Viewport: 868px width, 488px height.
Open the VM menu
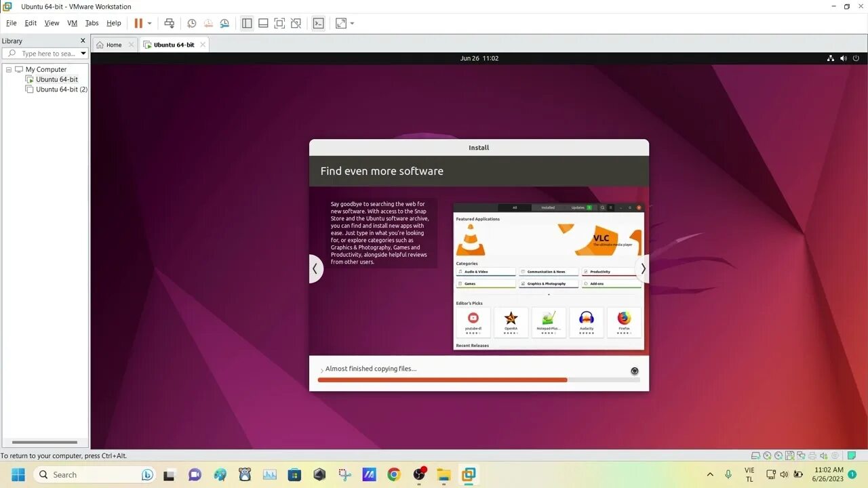click(x=72, y=23)
